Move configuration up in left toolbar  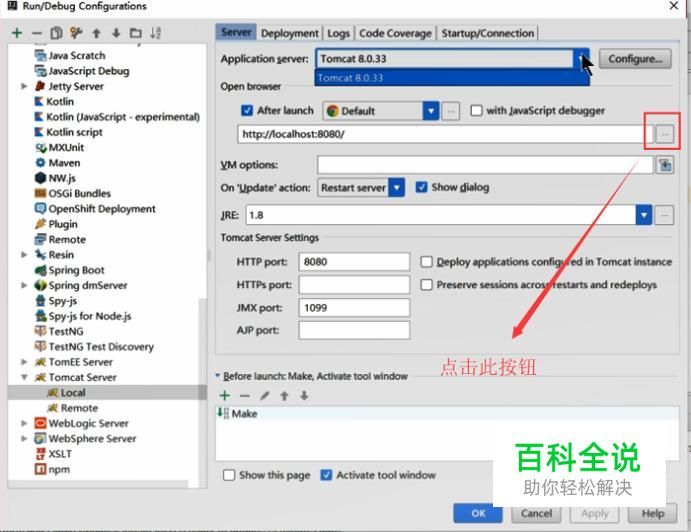pyautogui.click(x=96, y=33)
